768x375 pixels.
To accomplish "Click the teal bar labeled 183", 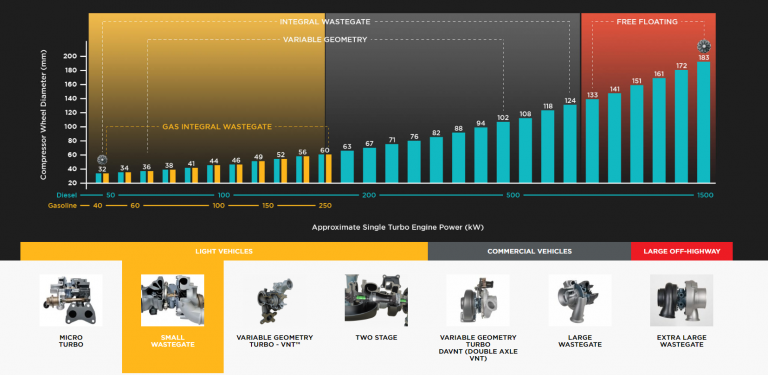I will [x=703, y=122].
